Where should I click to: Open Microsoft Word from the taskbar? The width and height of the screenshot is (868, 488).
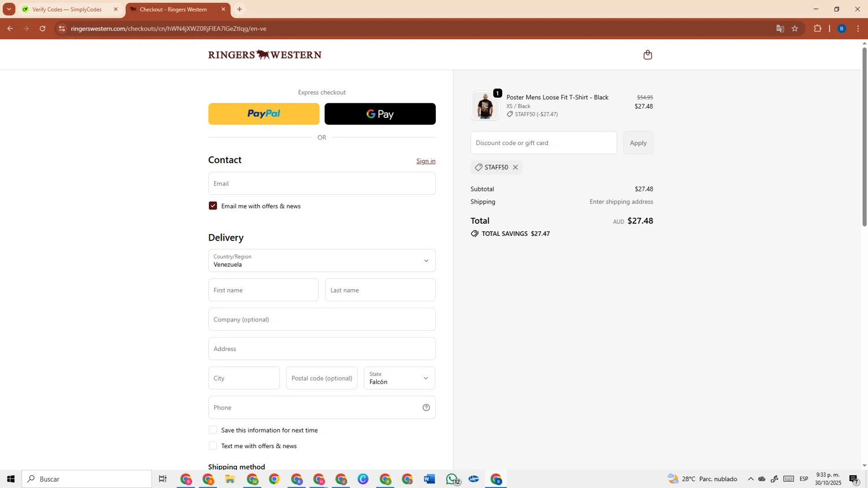click(429, 479)
